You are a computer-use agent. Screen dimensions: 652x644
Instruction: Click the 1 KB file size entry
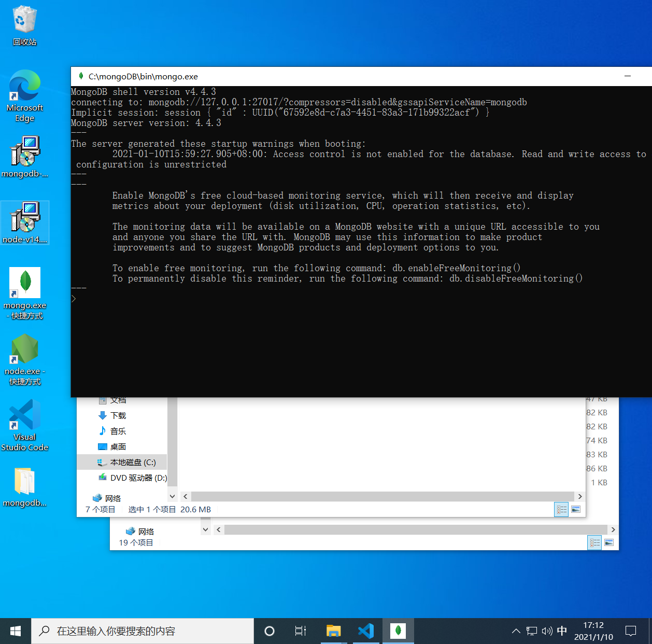[599, 482]
